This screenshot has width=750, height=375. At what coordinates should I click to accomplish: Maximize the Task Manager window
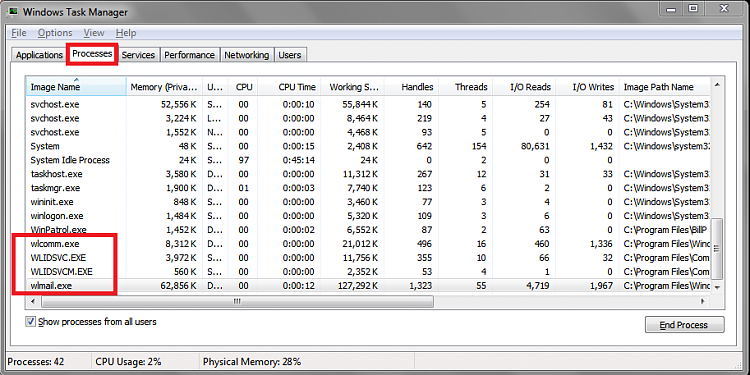(693, 9)
